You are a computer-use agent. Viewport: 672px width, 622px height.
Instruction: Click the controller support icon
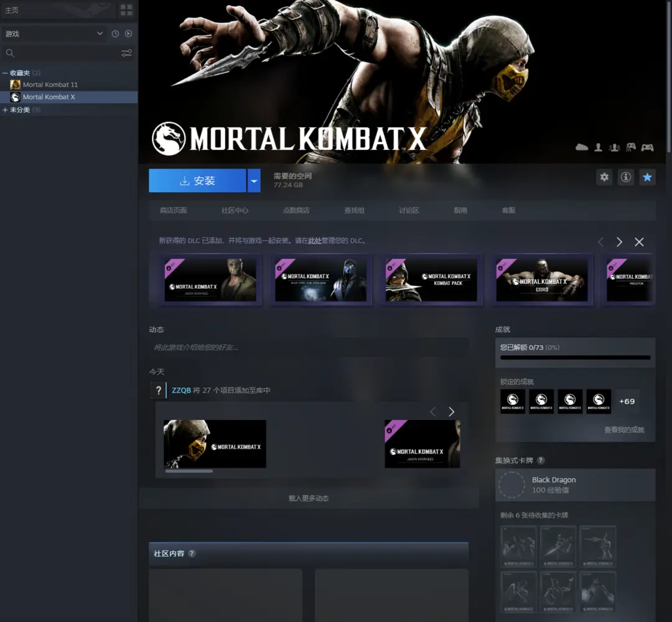647,147
